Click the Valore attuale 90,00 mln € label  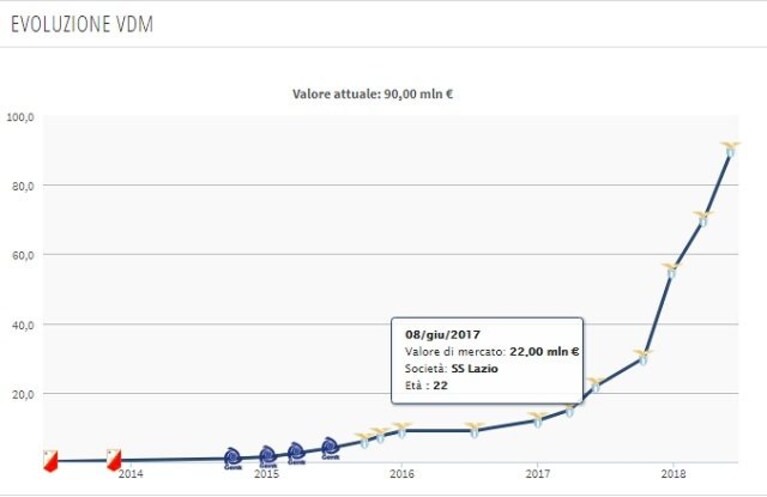pyautogui.click(x=373, y=94)
